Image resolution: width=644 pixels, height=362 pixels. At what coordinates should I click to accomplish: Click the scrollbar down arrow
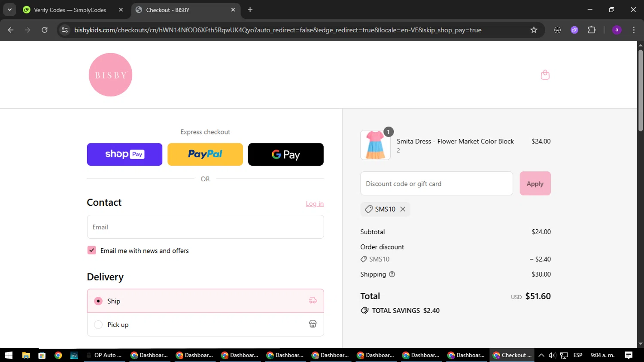point(641,344)
